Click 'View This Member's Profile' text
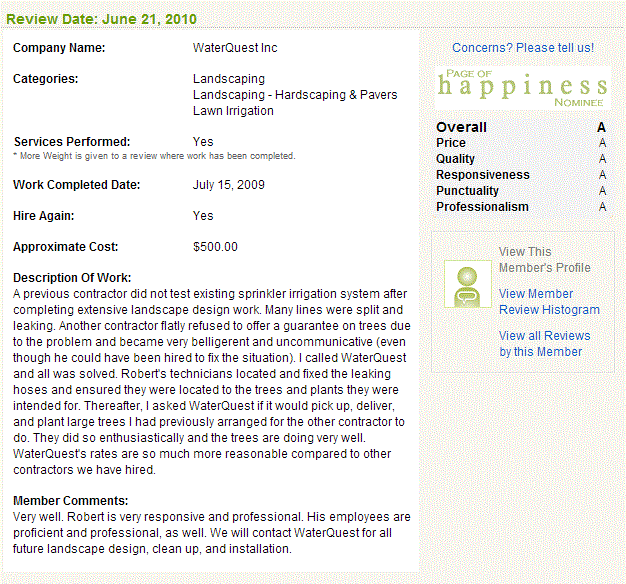Viewport: 626px width, 584px height. 545,260
